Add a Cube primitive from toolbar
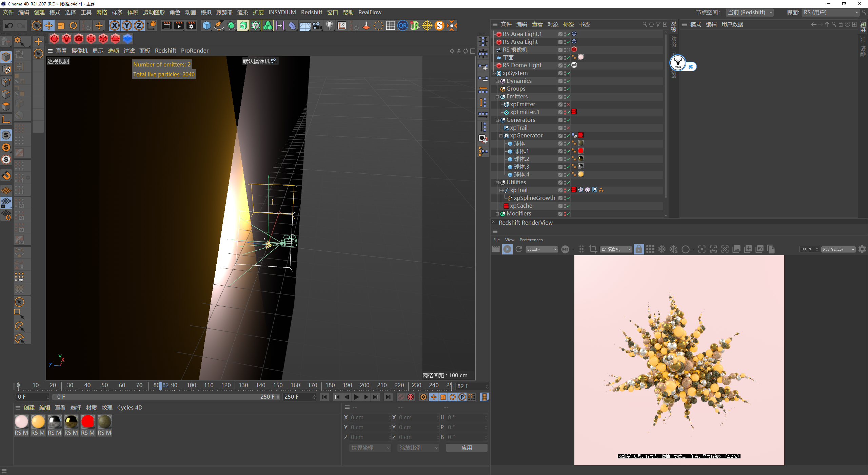 coord(206,26)
